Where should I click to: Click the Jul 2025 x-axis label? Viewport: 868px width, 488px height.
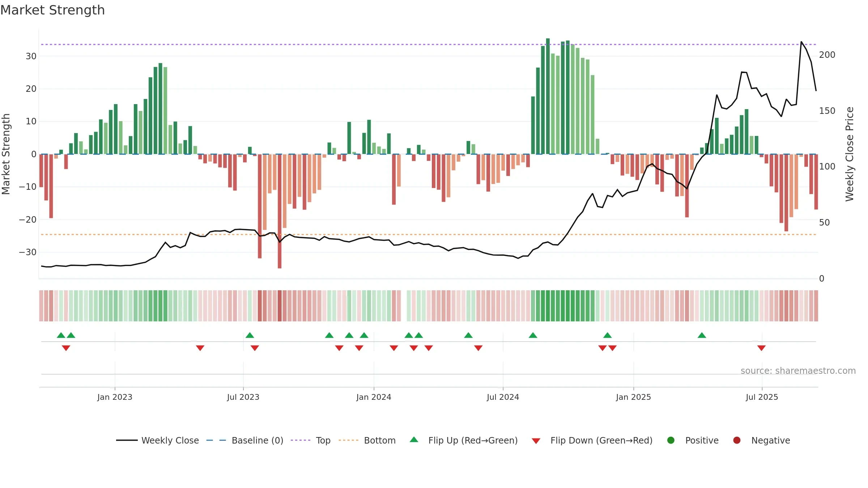[762, 397]
